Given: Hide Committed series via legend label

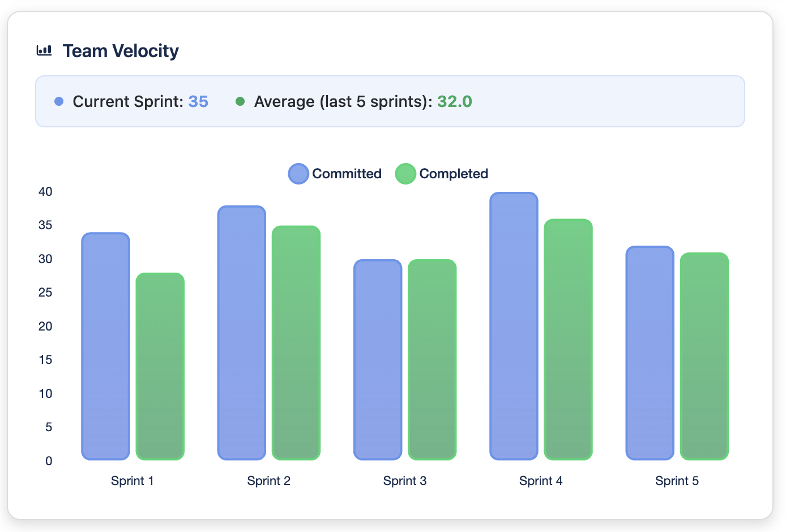Looking at the screenshot, I should 347,174.
